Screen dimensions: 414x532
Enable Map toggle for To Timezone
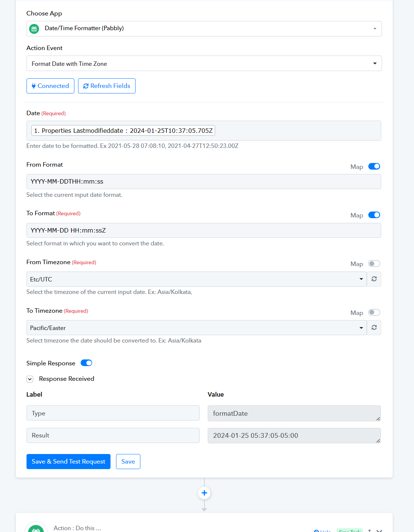point(374,312)
